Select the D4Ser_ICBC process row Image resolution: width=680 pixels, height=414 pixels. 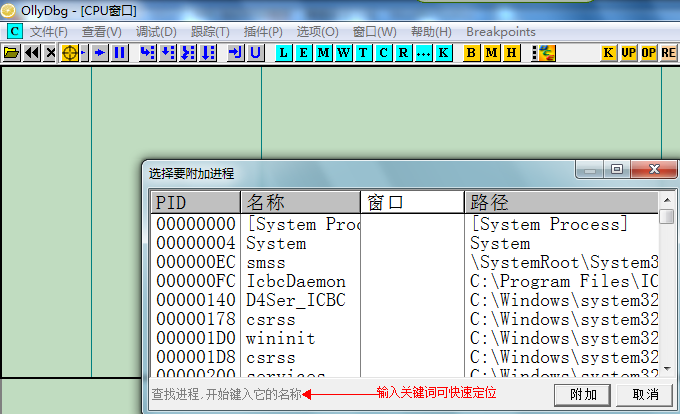click(x=405, y=300)
